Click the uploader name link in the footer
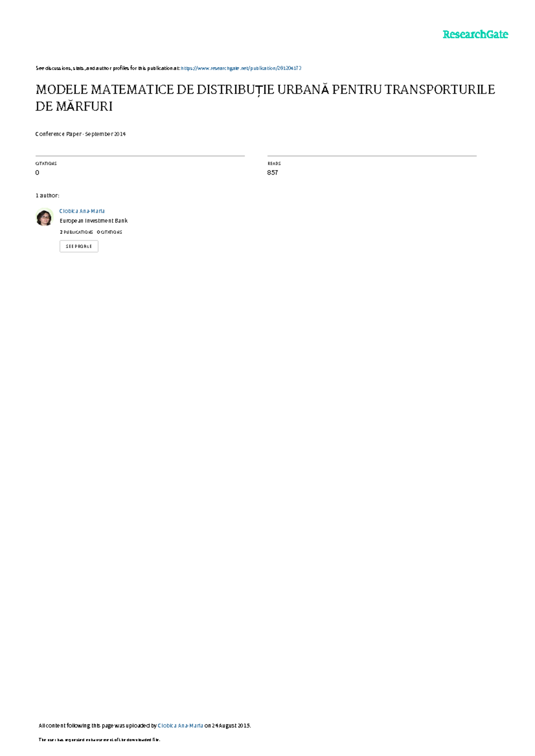535x756 pixels. pyautogui.click(x=181, y=726)
